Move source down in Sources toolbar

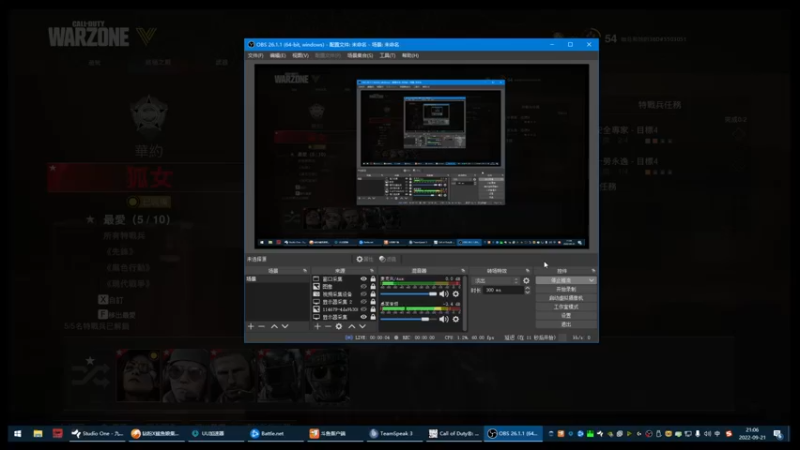pos(362,327)
